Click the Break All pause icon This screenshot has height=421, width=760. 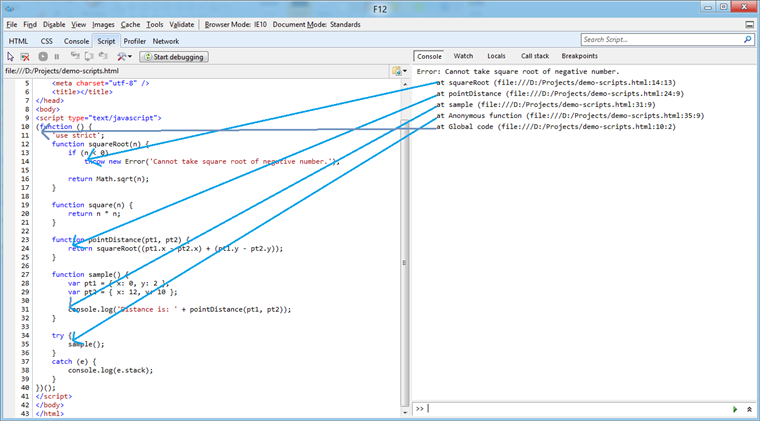56,57
